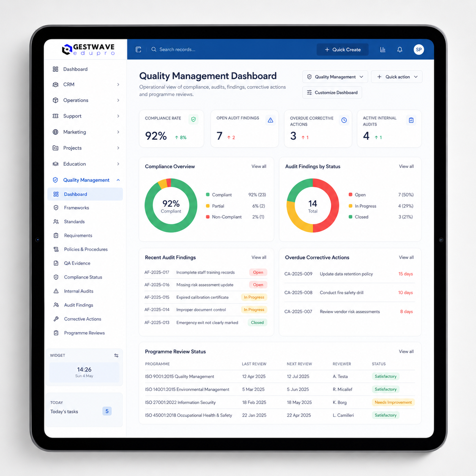Expand the Operations menu chevron
The image size is (476, 476).
[118, 100]
